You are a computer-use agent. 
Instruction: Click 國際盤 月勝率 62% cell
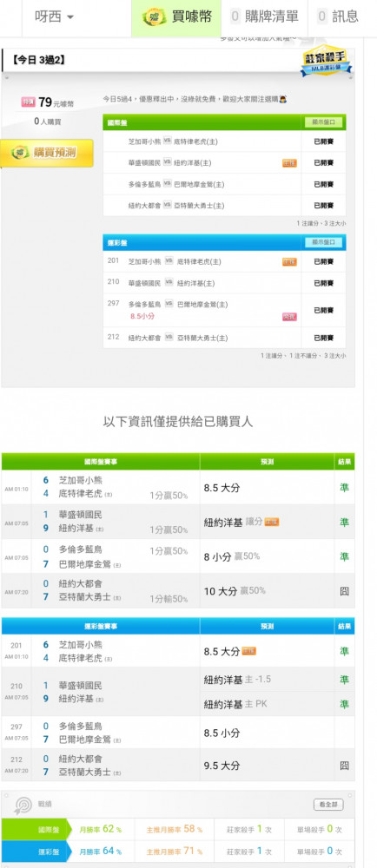101,829
